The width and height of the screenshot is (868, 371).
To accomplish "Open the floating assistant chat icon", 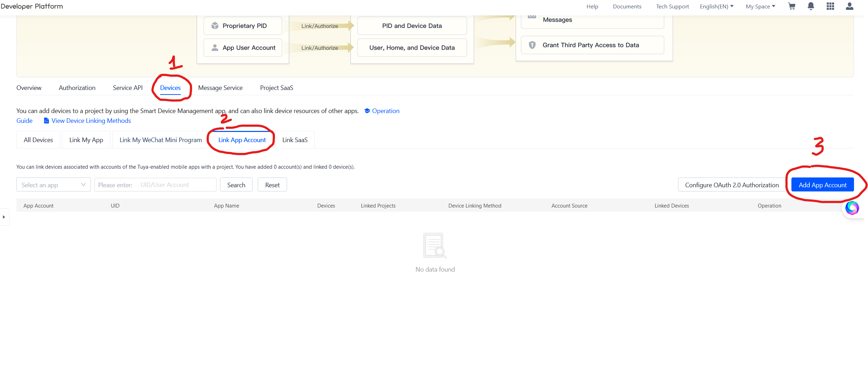I will tap(852, 208).
